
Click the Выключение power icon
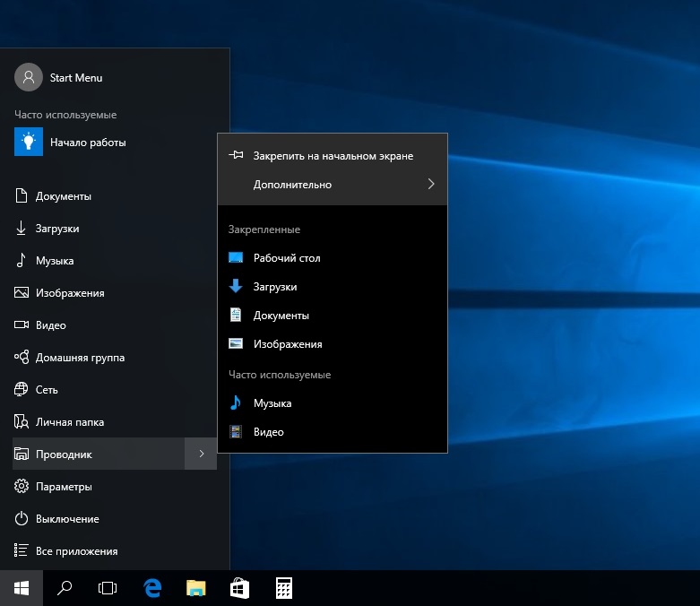point(21,518)
